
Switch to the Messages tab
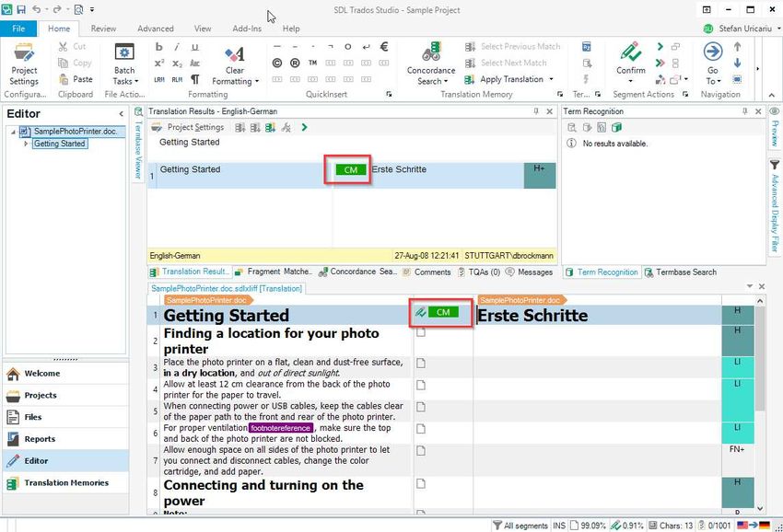(x=530, y=272)
